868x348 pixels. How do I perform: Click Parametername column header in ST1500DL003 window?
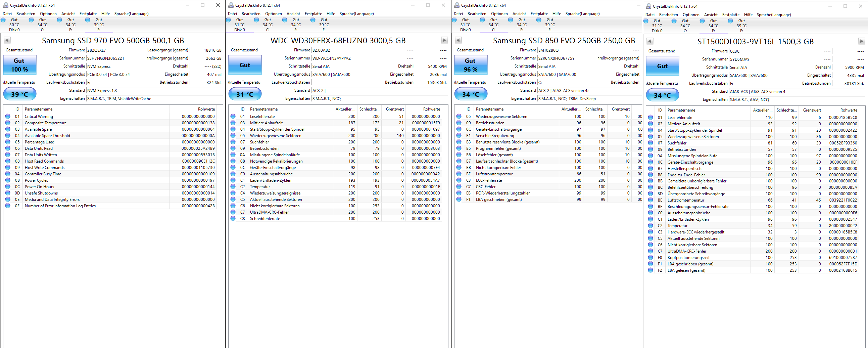[x=707, y=110]
